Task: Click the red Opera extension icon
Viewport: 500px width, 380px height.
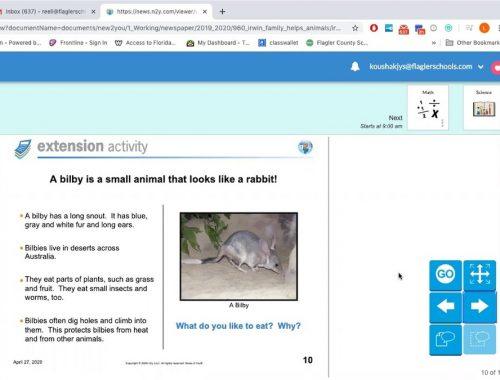Action: tap(374, 28)
